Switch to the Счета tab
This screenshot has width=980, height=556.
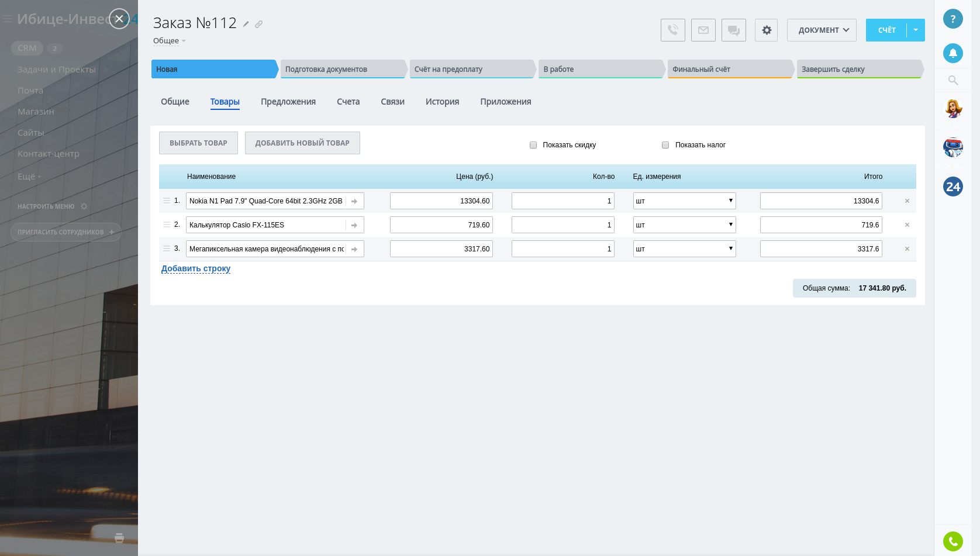(x=348, y=102)
